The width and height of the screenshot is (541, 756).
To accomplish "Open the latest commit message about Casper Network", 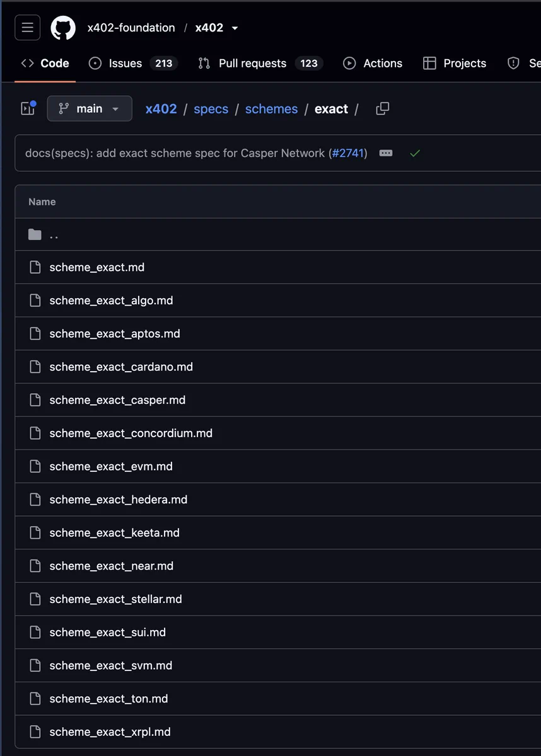I will click(175, 153).
